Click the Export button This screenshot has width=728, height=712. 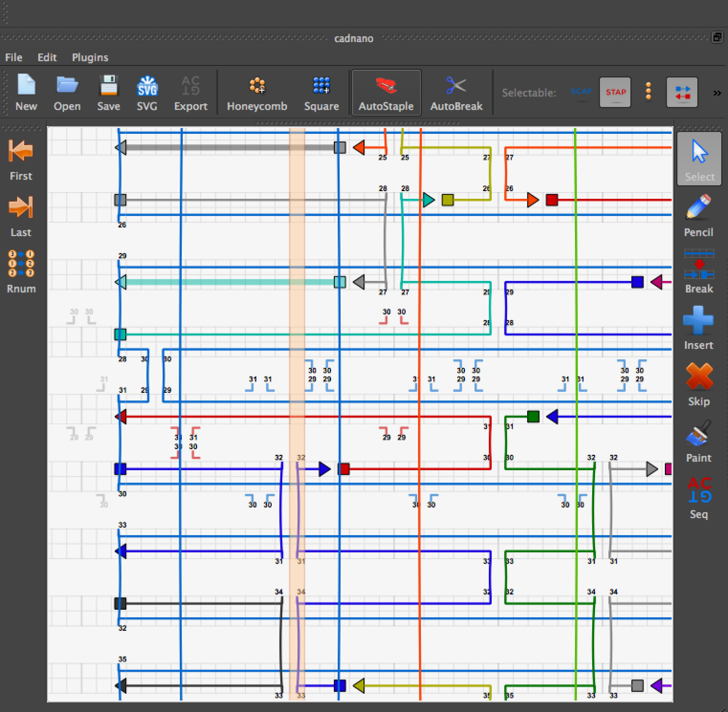(190, 93)
